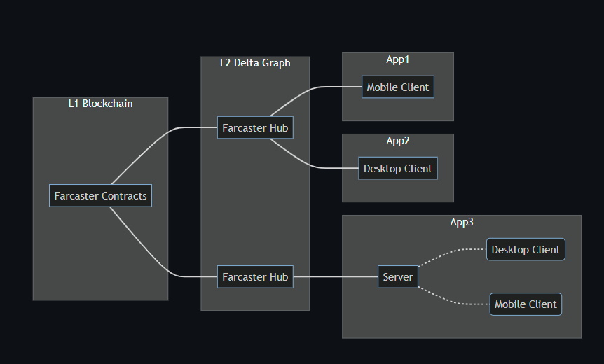604x364 pixels.
Task: Select the upper Farcaster Hub node
Action: (255, 128)
